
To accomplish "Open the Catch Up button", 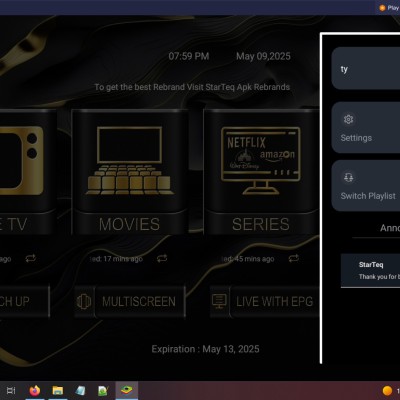I will point(24,302).
